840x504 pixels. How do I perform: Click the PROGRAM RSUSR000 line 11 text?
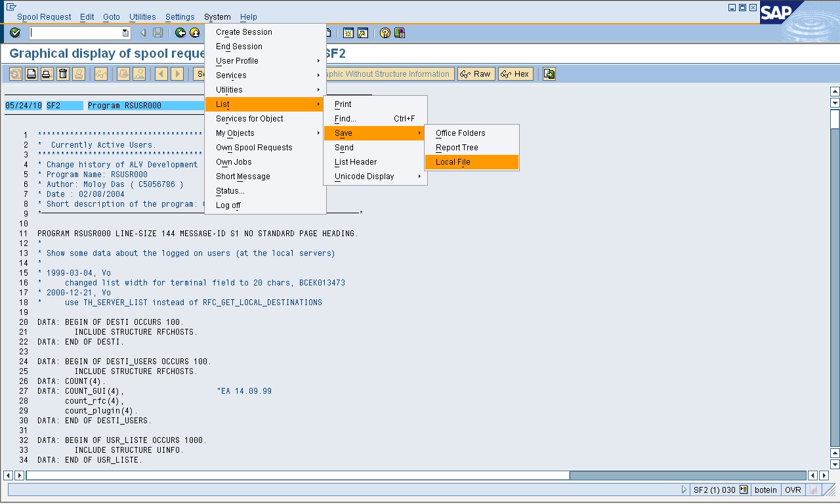tap(198, 234)
